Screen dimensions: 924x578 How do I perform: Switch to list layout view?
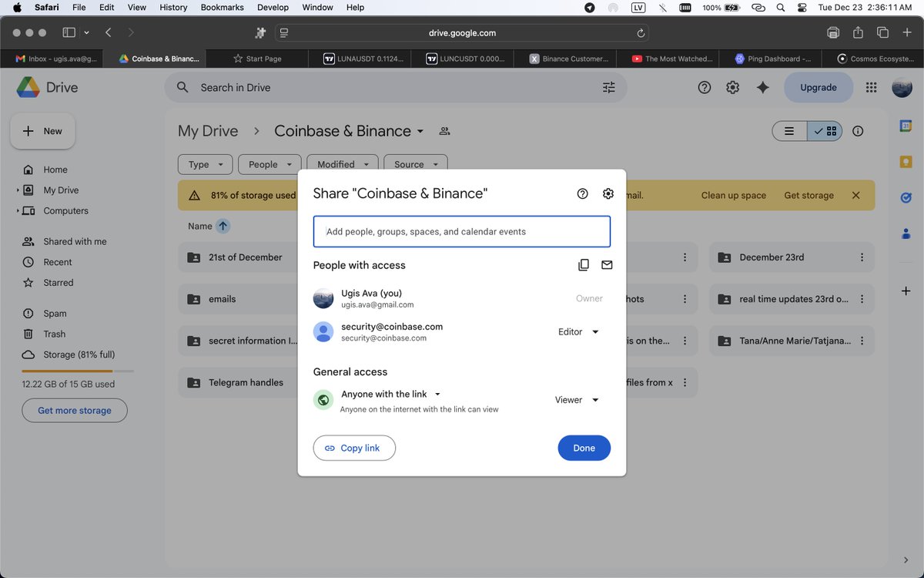(x=789, y=132)
